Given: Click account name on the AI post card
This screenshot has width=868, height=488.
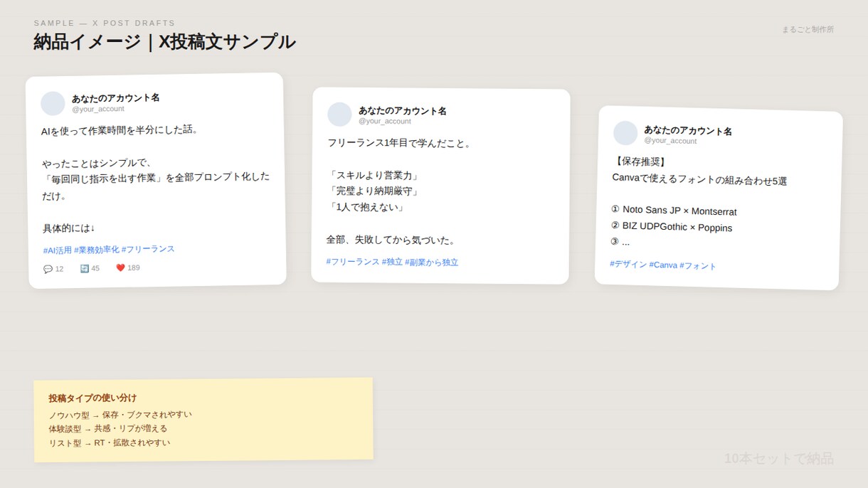Looking at the screenshot, I should tap(116, 97).
